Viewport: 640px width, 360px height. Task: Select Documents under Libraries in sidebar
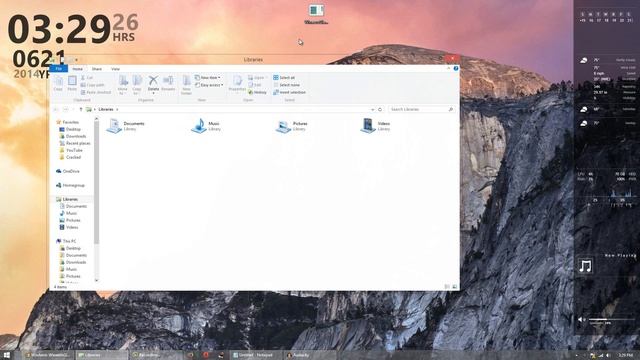point(73,207)
